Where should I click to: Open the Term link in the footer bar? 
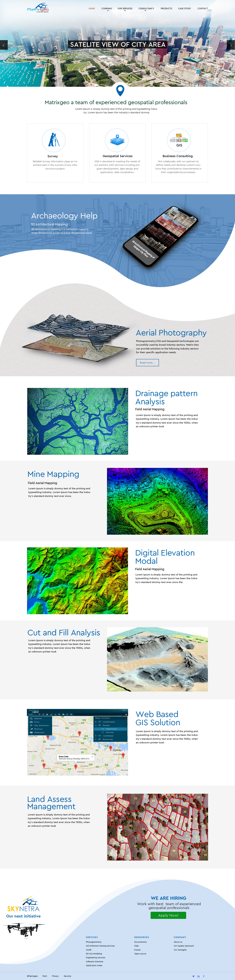click(45, 976)
